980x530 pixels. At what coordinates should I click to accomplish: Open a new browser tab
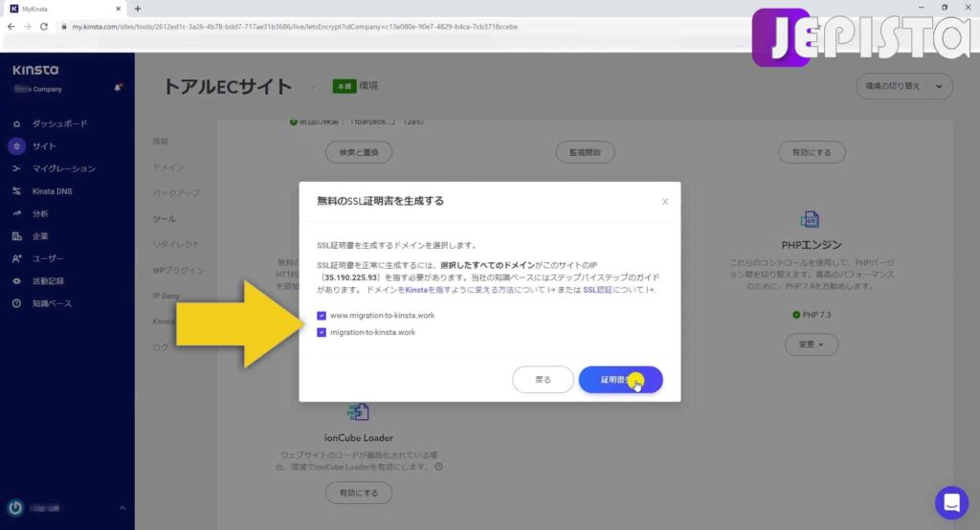point(138,9)
